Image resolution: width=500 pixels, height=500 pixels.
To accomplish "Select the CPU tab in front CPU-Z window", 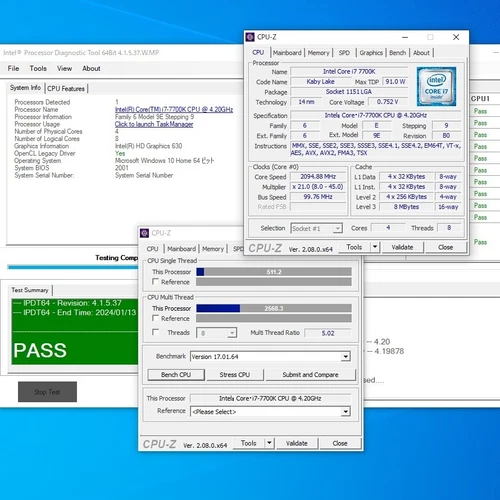I will click(258, 52).
